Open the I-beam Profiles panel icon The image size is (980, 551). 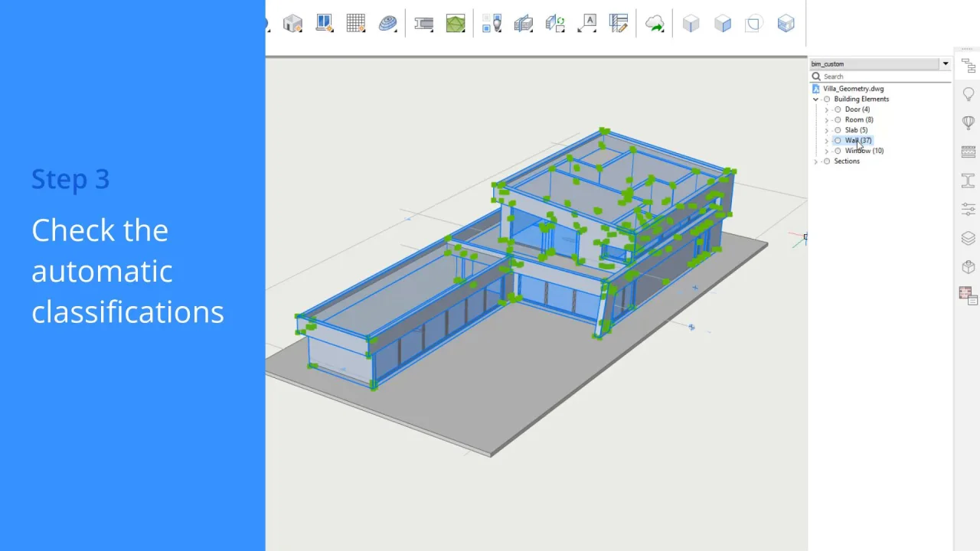(969, 181)
